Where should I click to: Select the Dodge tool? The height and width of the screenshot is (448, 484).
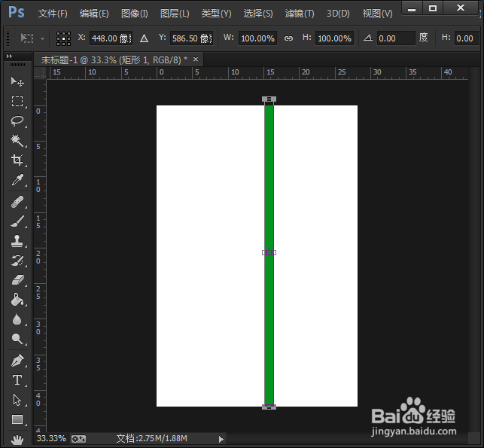click(x=17, y=339)
